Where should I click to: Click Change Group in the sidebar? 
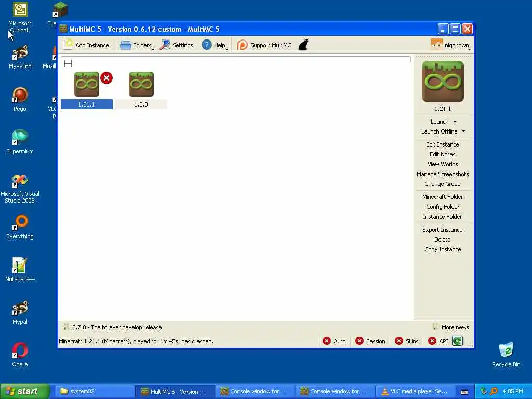[x=443, y=183]
